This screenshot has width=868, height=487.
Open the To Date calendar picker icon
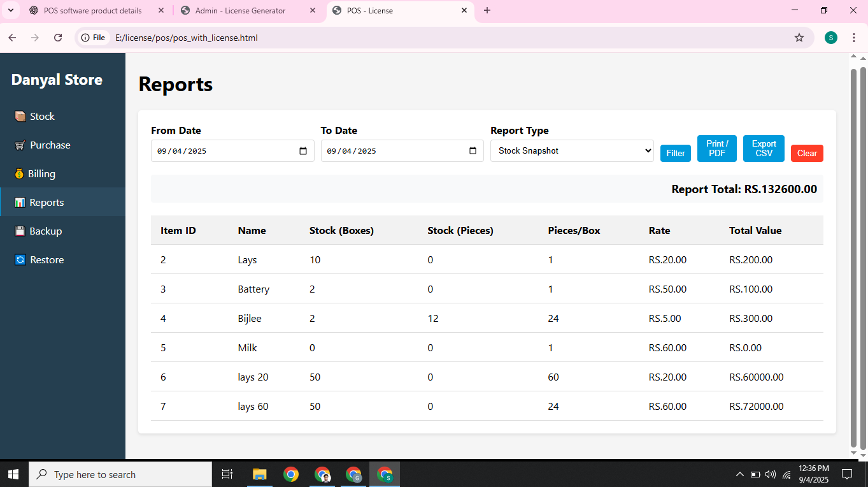(473, 151)
